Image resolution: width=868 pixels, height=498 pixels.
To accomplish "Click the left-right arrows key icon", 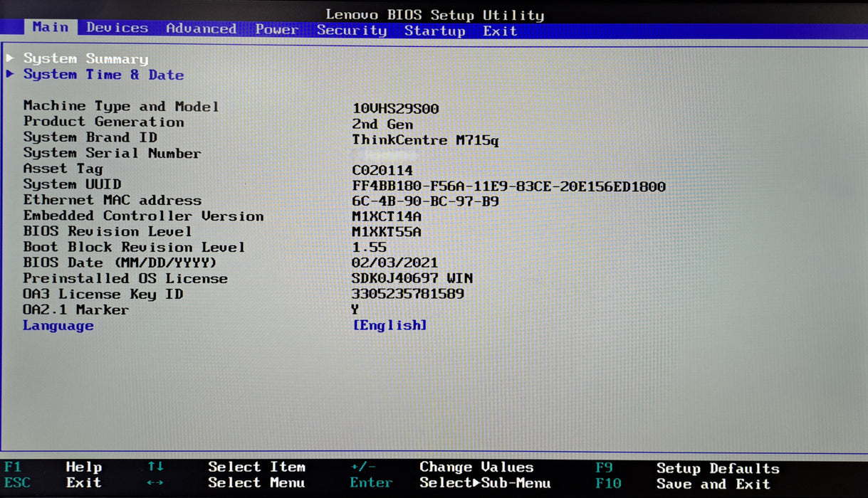I will point(155,483).
